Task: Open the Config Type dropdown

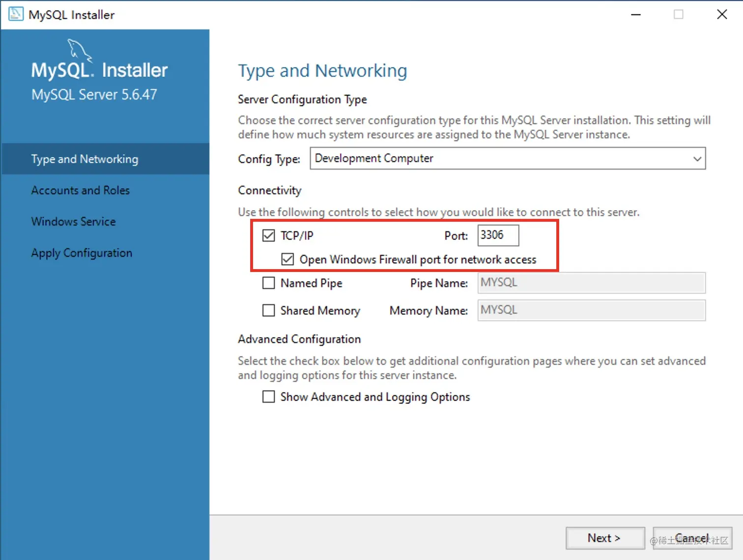Action: tap(508, 158)
